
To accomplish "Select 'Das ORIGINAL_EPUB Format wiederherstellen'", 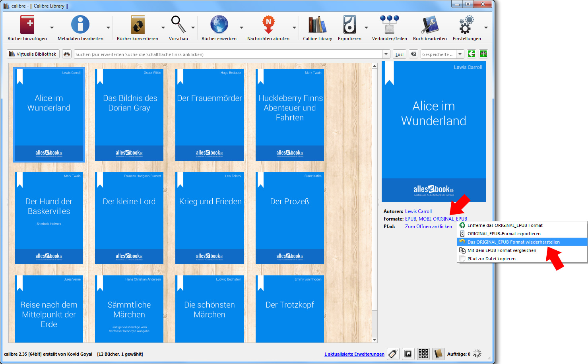I will click(x=522, y=242).
